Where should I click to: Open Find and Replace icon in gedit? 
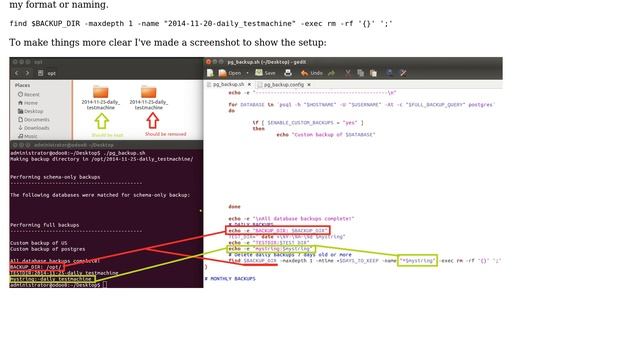pos(403,73)
